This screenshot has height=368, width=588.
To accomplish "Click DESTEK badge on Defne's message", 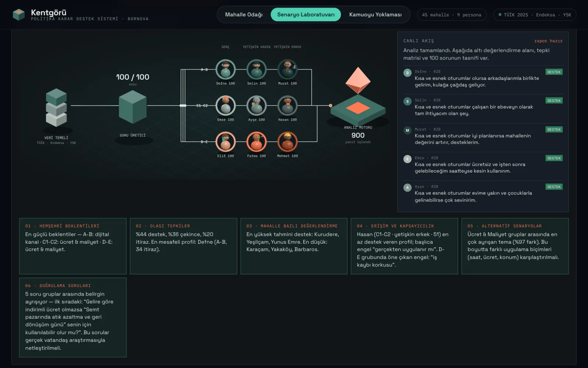I will tap(554, 72).
